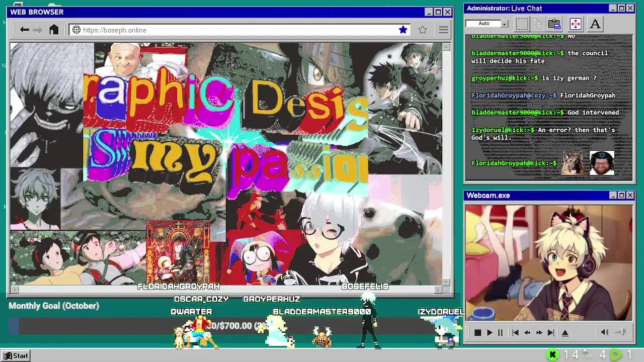
Task: Skip to previous track in Webcam.exe
Action: [x=515, y=332]
